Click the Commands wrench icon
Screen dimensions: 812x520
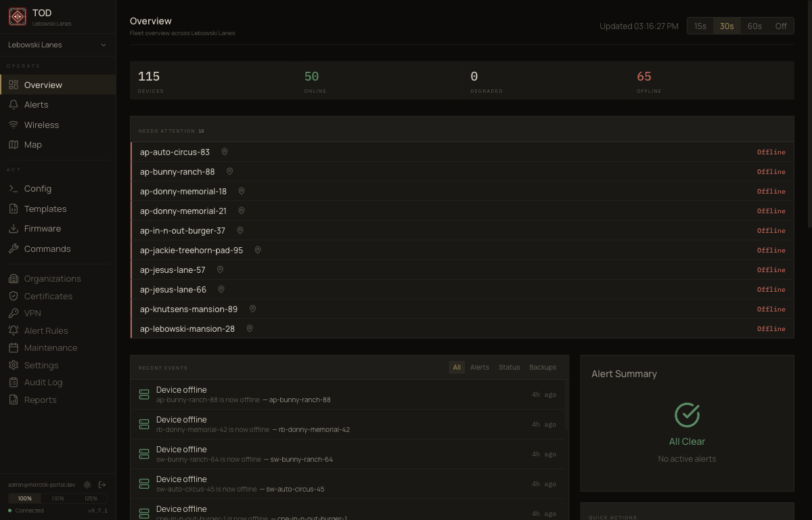pos(14,248)
